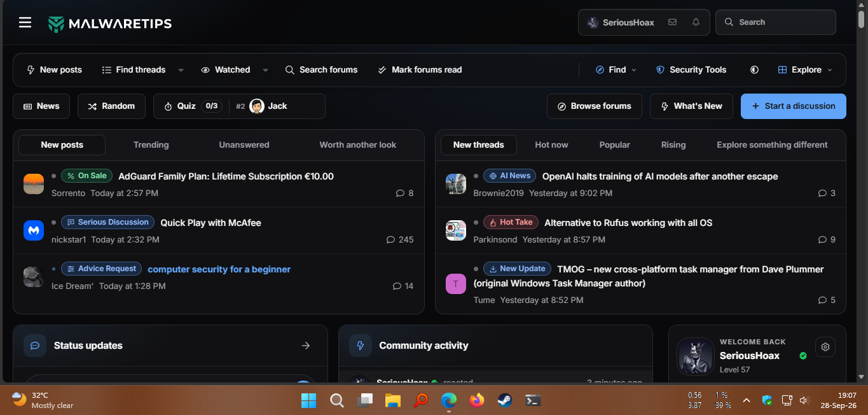The width and height of the screenshot is (868, 415).
Task: Click the On Sale tag
Action: coord(86,176)
